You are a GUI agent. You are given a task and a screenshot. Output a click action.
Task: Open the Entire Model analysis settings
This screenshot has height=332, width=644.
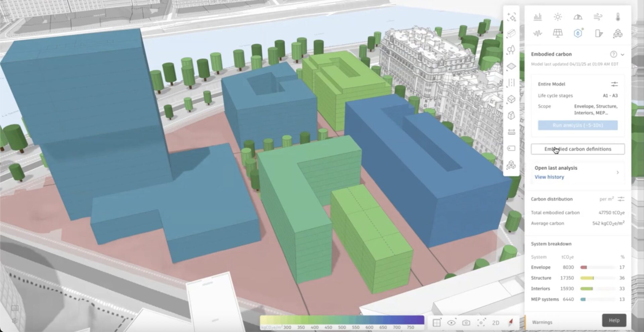pos(615,84)
